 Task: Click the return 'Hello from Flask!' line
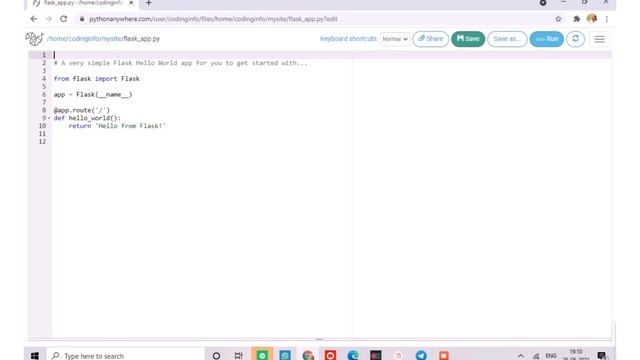coord(117,126)
